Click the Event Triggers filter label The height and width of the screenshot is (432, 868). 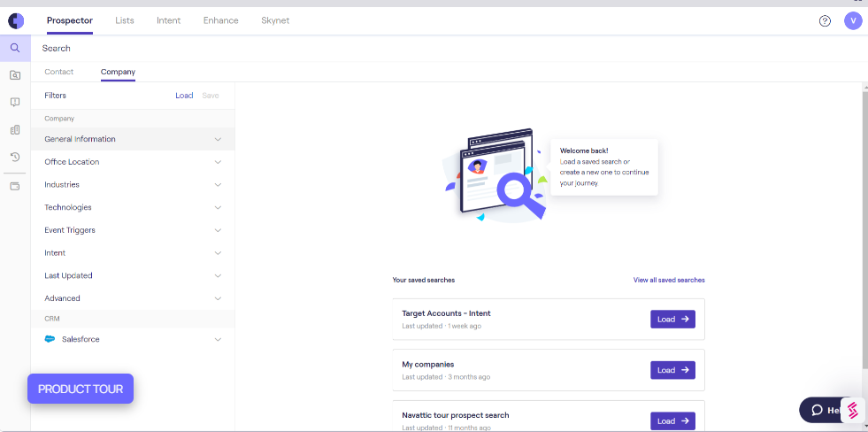pyautogui.click(x=70, y=230)
